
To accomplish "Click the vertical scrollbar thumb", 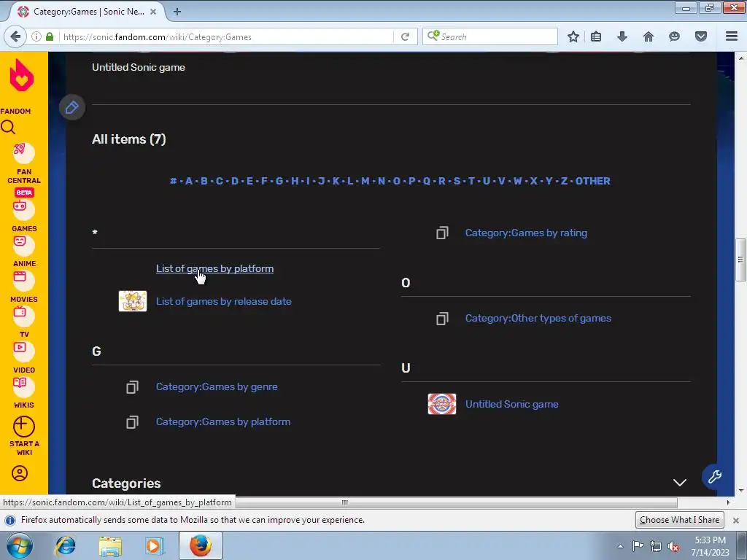I will coord(740,260).
